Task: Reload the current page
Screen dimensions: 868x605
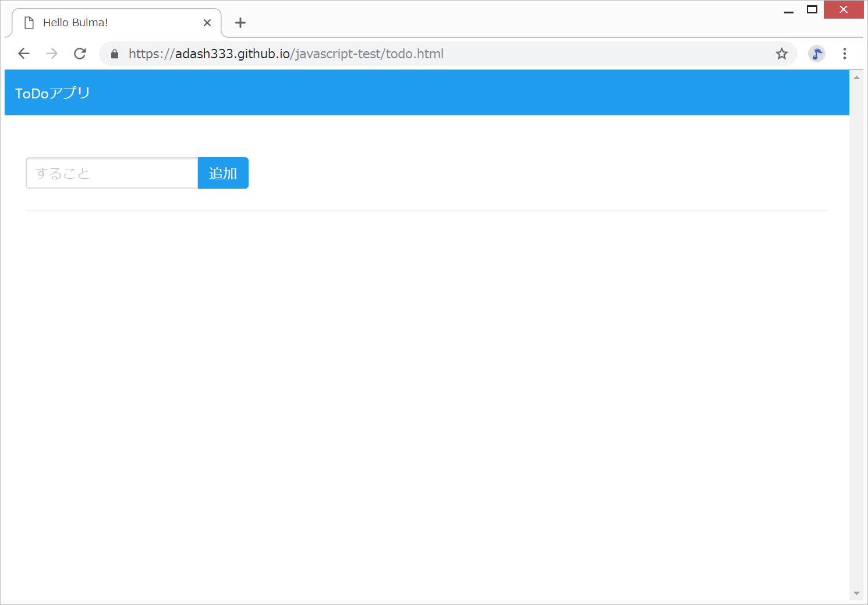Action: point(80,54)
